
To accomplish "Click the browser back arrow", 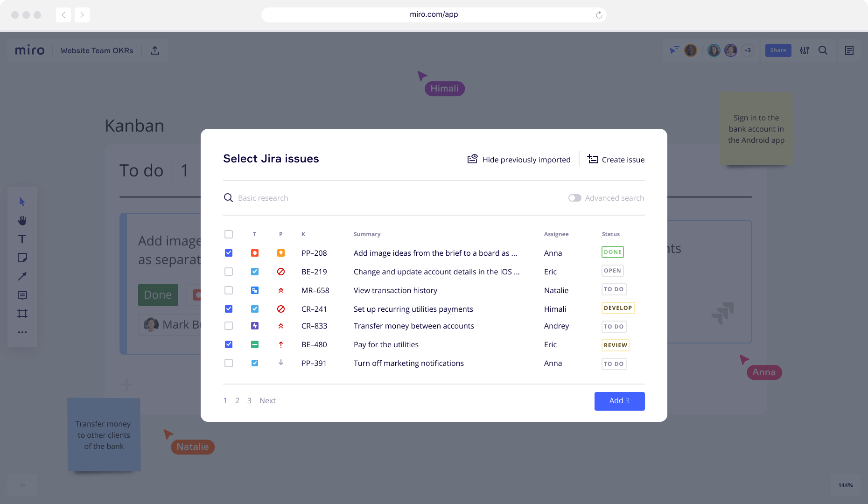I will coord(63,15).
